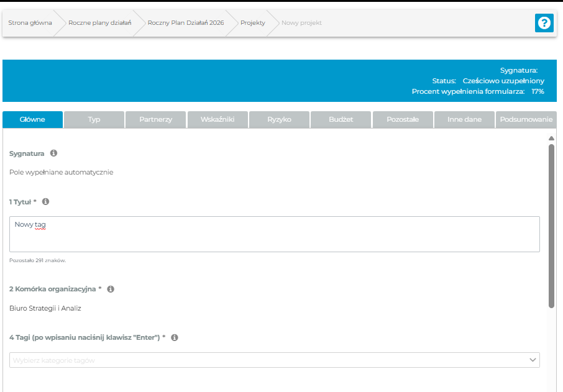Open the Inne dane tab
The image size is (563, 392).
pyautogui.click(x=464, y=120)
